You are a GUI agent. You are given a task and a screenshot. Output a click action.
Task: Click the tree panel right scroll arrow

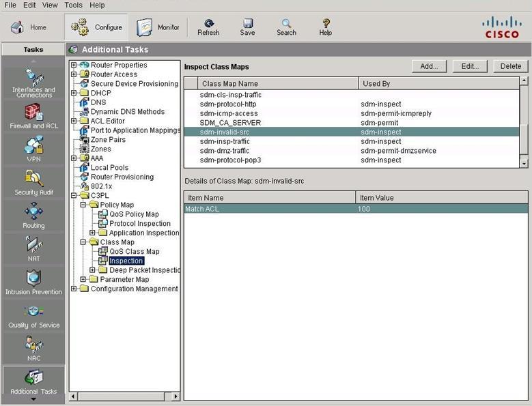(176, 396)
